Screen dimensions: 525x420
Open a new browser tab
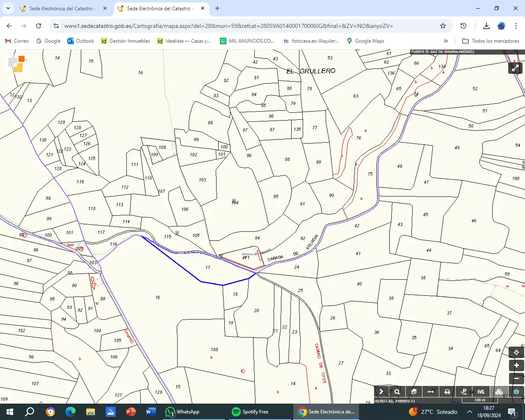coord(217,8)
